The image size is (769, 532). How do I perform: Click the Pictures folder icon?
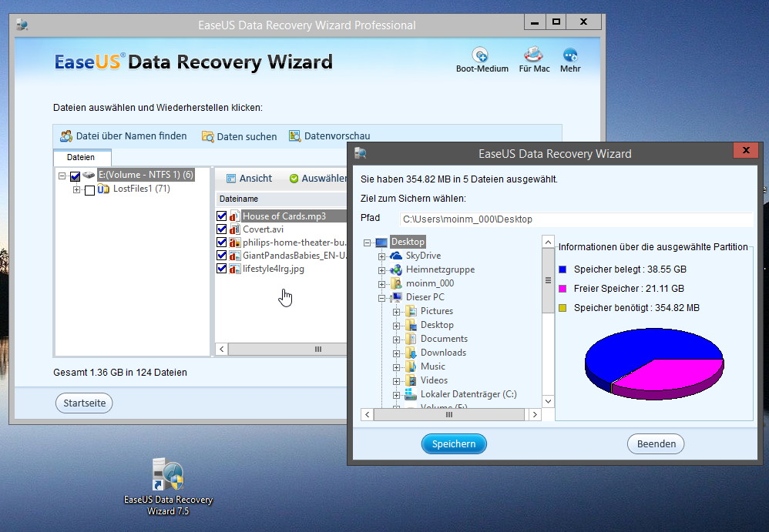click(411, 311)
